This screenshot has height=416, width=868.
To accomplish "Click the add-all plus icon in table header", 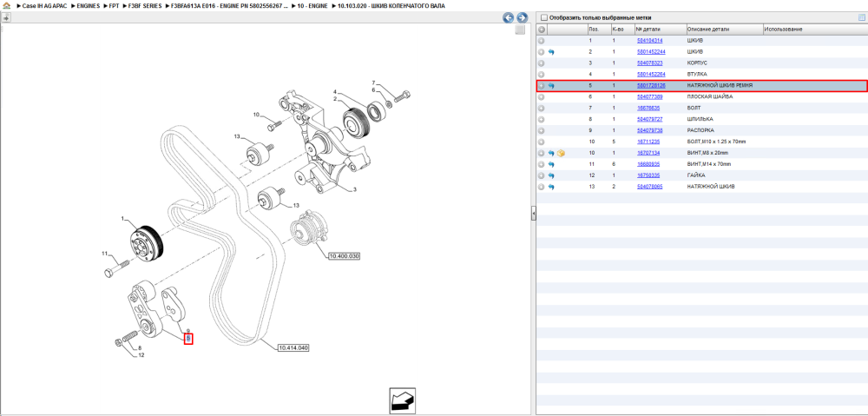I will pos(542,30).
